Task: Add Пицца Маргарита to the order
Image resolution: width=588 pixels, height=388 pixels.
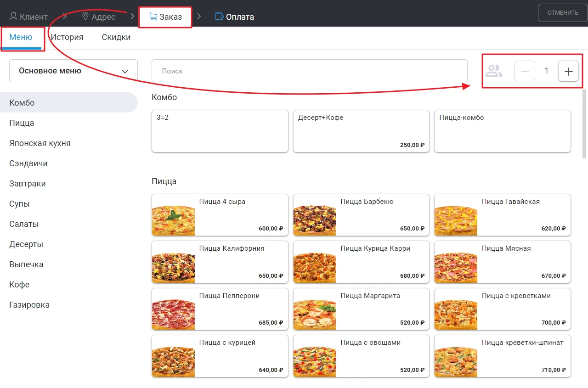Action: [361, 309]
